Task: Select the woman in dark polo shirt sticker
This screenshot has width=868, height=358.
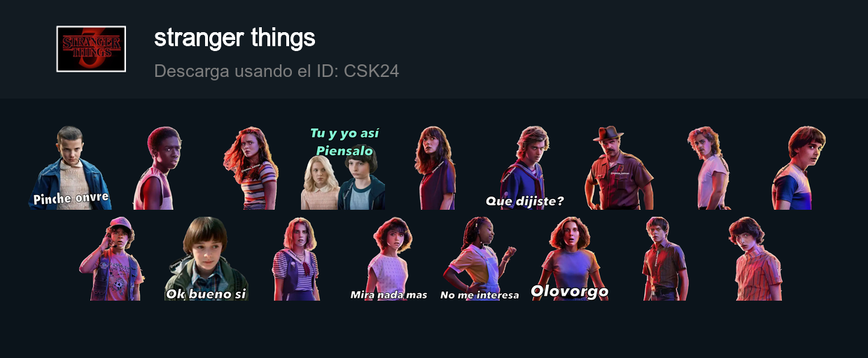Action: [435, 168]
